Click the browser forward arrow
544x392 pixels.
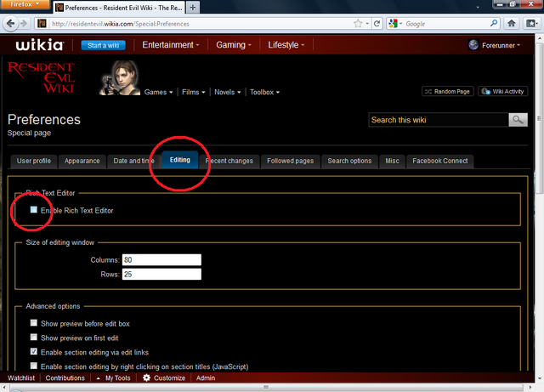[x=24, y=24]
